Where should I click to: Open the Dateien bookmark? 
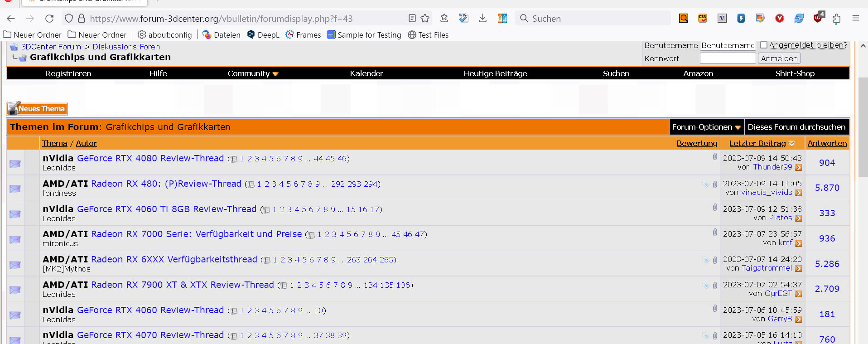click(221, 35)
